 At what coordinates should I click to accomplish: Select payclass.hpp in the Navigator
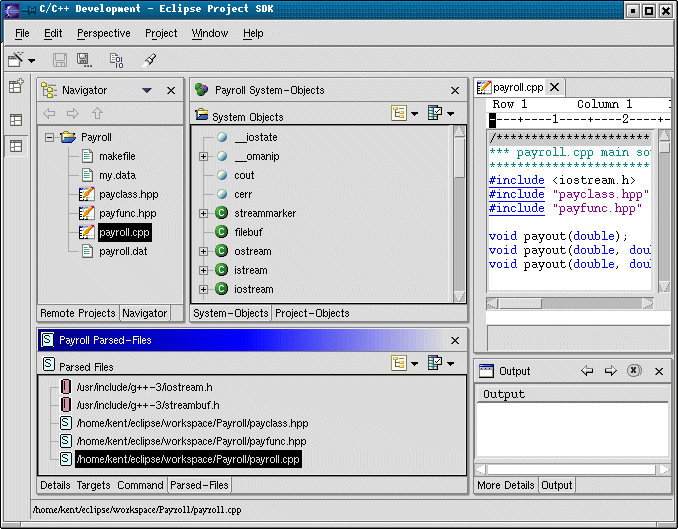tap(128, 194)
